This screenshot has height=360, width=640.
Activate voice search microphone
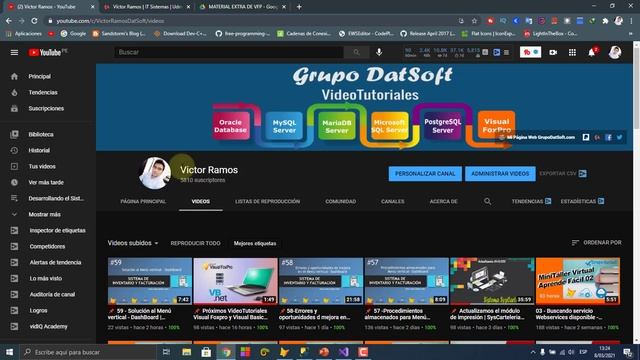tap(379, 52)
